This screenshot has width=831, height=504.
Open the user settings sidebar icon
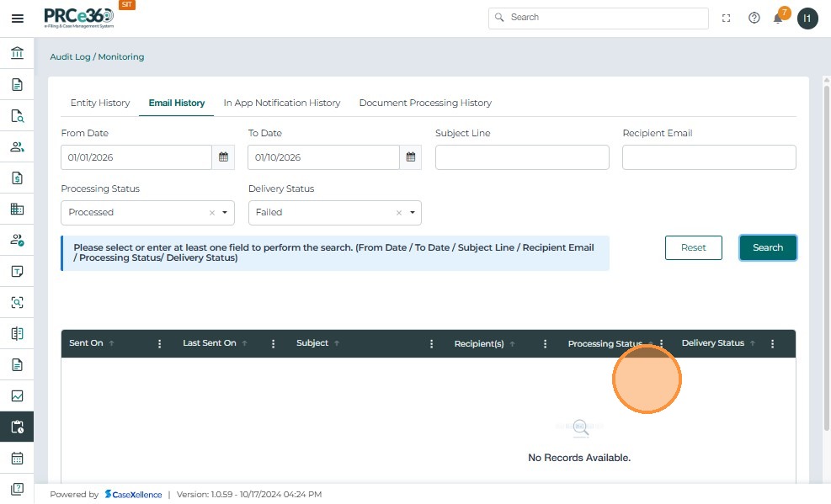pyautogui.click(x=17, y=240)
